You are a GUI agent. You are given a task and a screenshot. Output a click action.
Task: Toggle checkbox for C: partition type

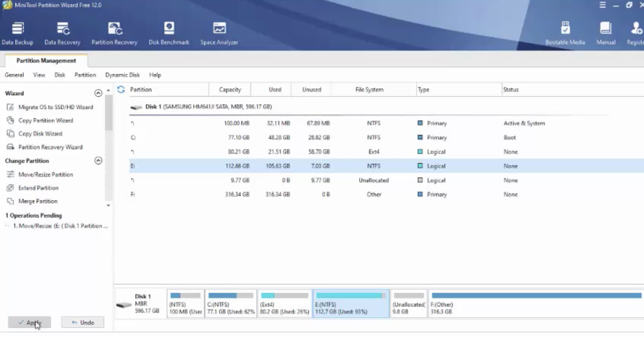(x=420, y=137)
